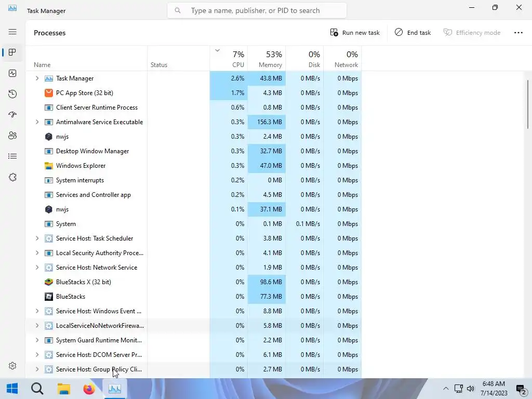Click the Task Manager process row icon
Viewport: 532px width, 399px height.
point(49,78)
